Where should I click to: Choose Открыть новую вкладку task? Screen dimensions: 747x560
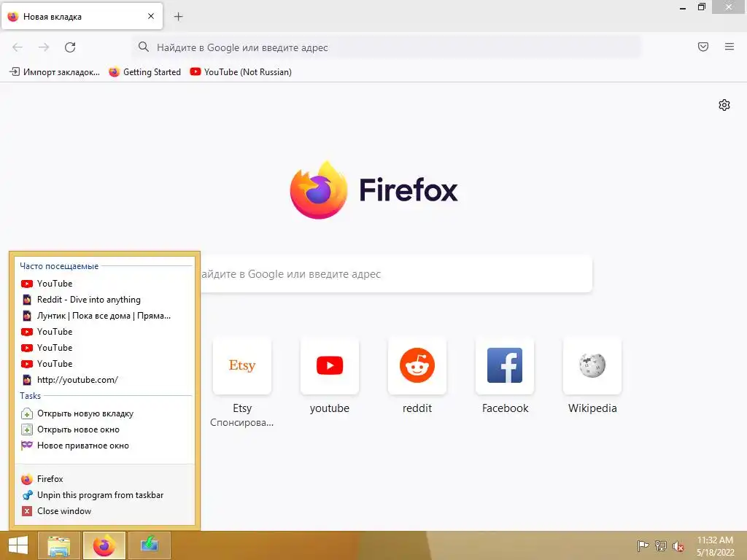pos(104,413)
